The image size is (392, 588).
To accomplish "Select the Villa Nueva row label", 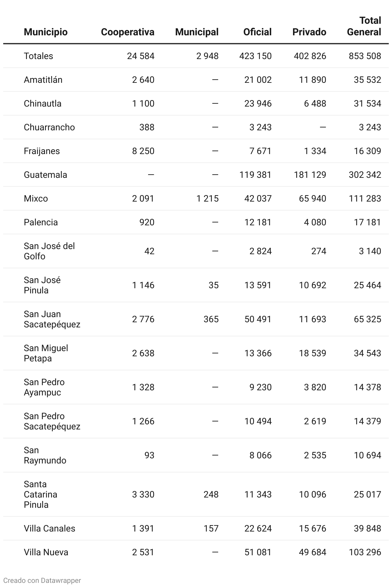I will tap(46, 552).
